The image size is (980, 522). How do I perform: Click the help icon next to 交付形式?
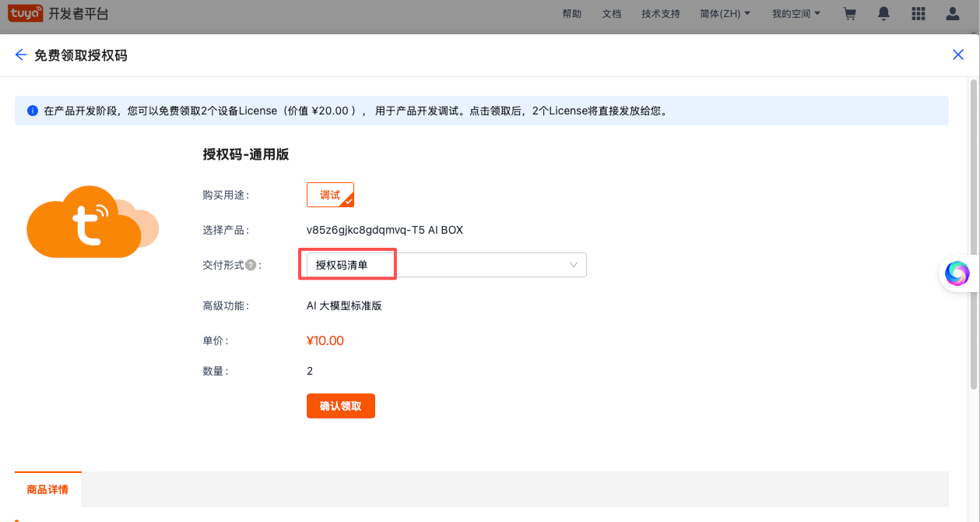coord(251,264)
